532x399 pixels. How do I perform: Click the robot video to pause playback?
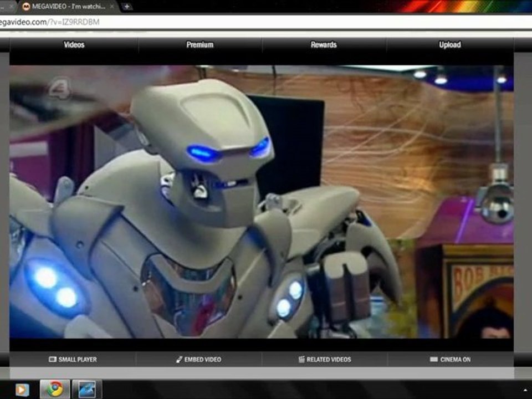pos(261,202)
